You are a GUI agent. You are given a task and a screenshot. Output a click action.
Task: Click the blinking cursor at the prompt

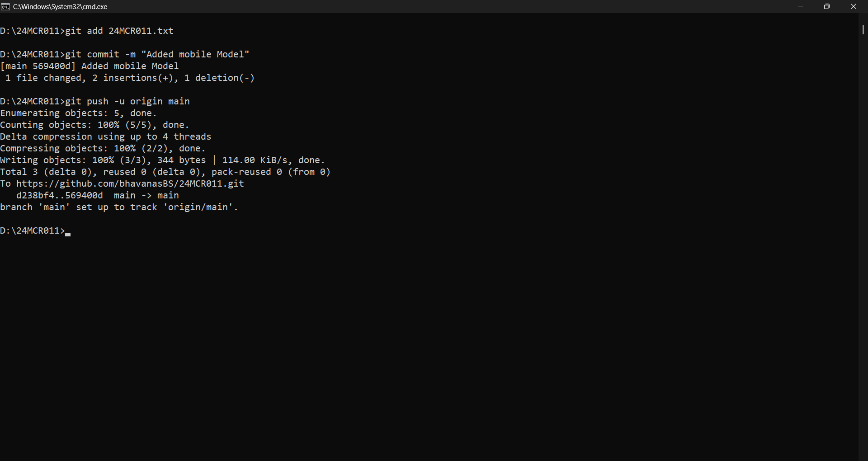(x=68, y=234)
